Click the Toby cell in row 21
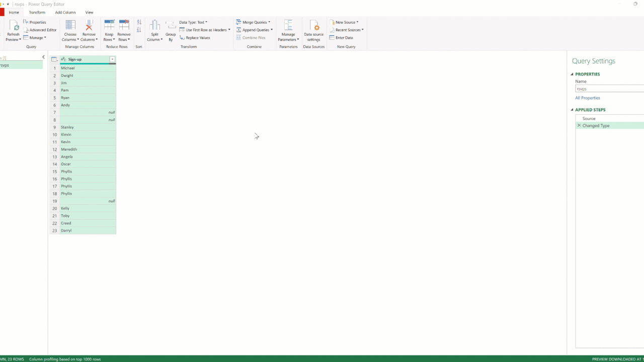The width and height of the screenshot is (644, 362). pyautogui.click(x=88, y=216)
